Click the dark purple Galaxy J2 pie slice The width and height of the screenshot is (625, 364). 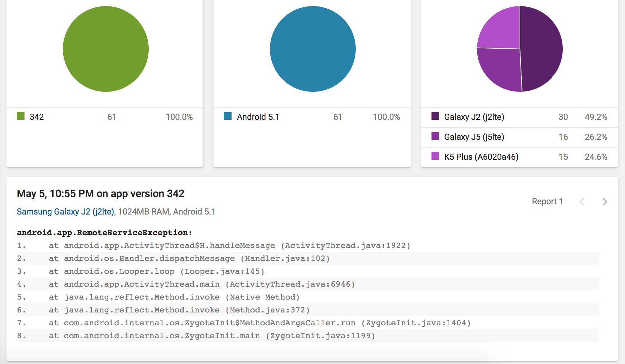point(542,49)
